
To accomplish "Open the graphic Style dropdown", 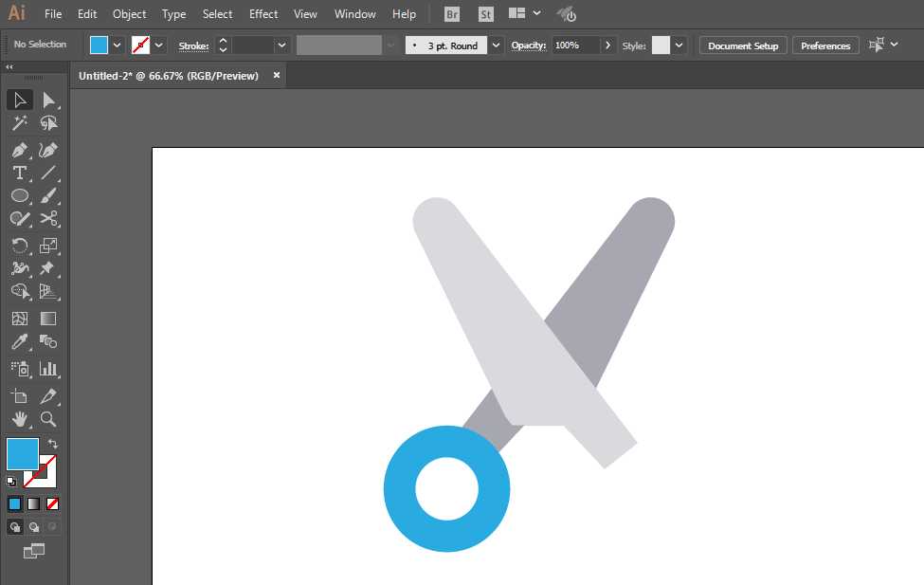I will (x=679, y=45).
